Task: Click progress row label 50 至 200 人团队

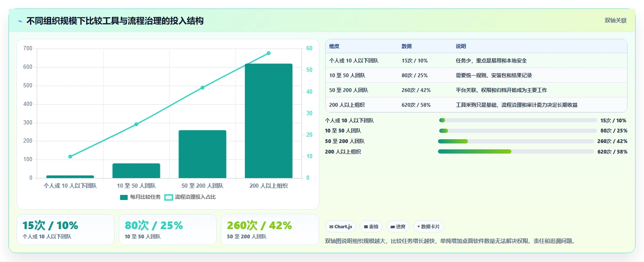Action: [345, 141]
